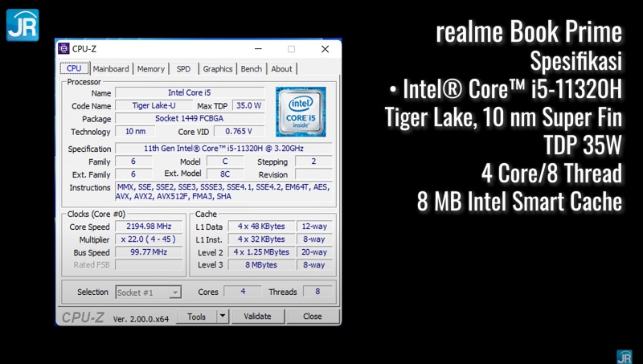
Task: Click the Close button at bottom
Action: pos(313,317)
